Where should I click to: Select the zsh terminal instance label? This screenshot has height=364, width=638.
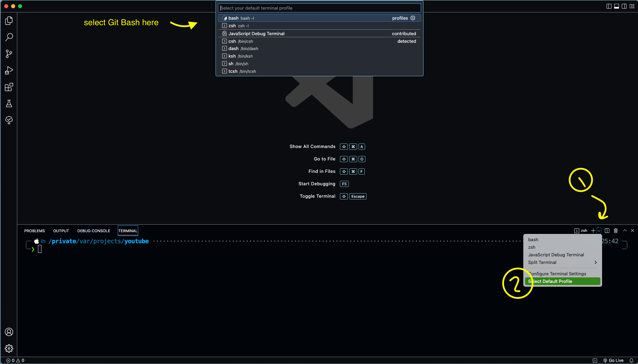coord(581,230)
